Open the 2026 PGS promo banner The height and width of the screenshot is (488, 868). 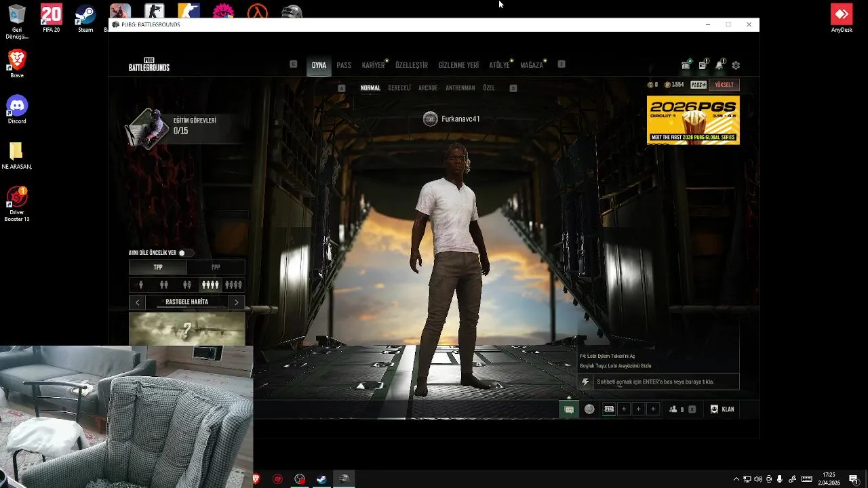tap(693, 120)
